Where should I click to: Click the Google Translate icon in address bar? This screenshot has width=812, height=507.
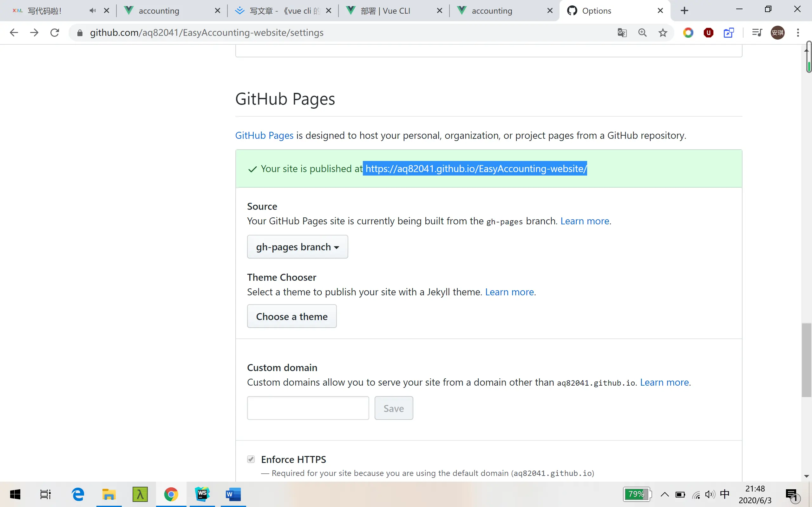point(622,33)
